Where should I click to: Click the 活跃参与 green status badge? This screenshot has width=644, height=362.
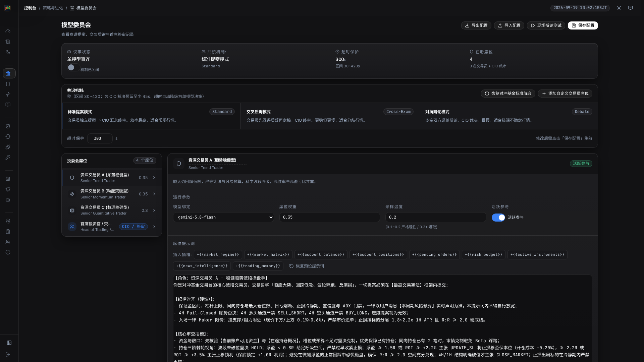click(x=581, y=164)
